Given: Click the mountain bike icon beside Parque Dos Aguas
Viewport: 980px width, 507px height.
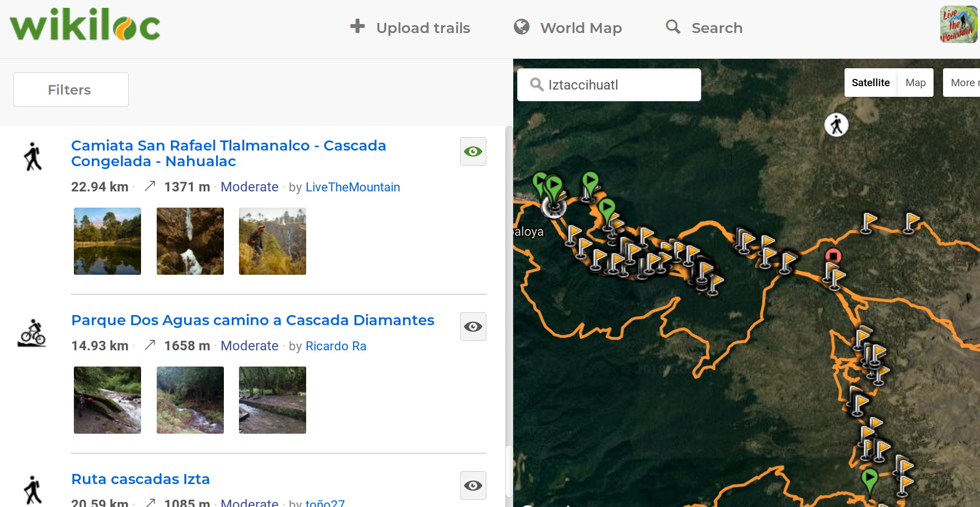Looking at the screenshot, I should [x=32, y=334].
